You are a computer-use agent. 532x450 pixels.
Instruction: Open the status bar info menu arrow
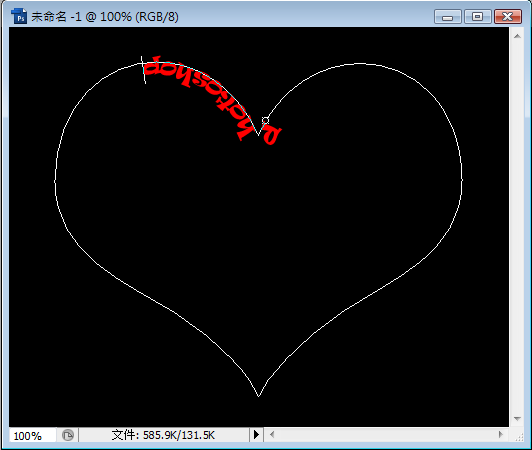point(256,434)
